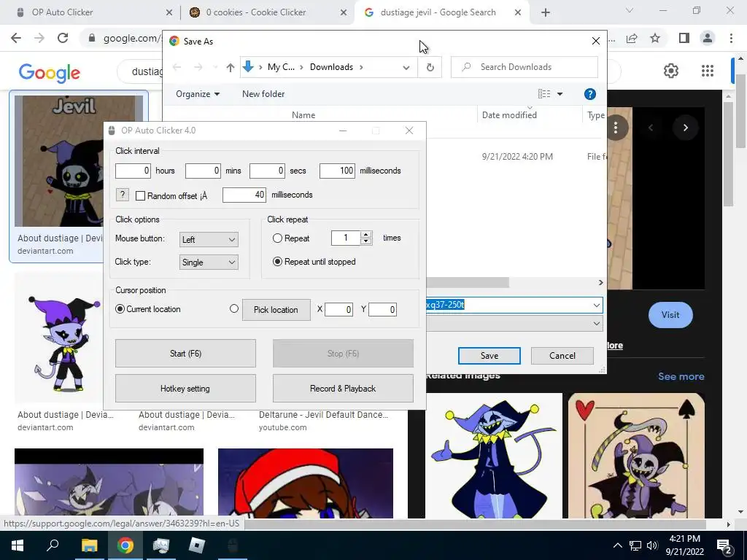
Task: Show next image with right chevron in preview
Action: 686,128
